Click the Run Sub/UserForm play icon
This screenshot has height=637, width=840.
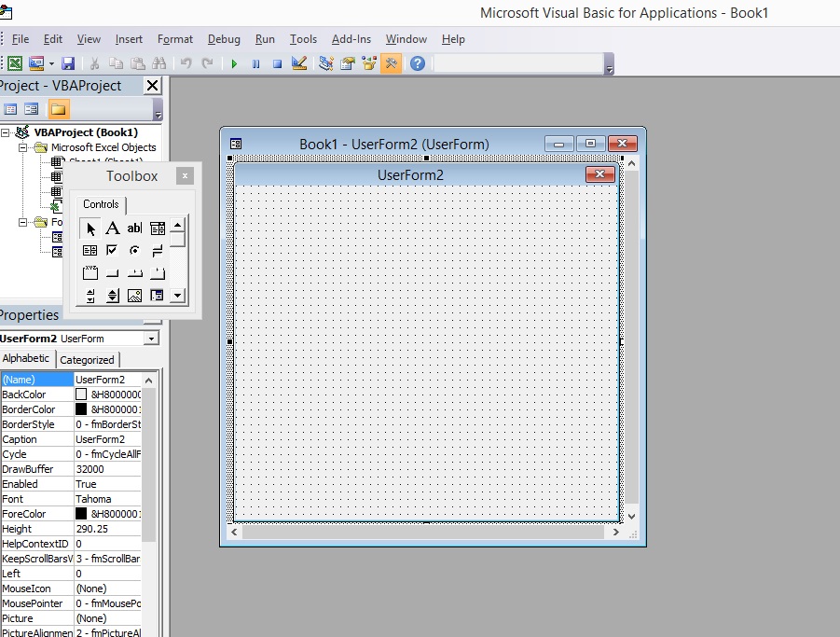click(234, 63)
